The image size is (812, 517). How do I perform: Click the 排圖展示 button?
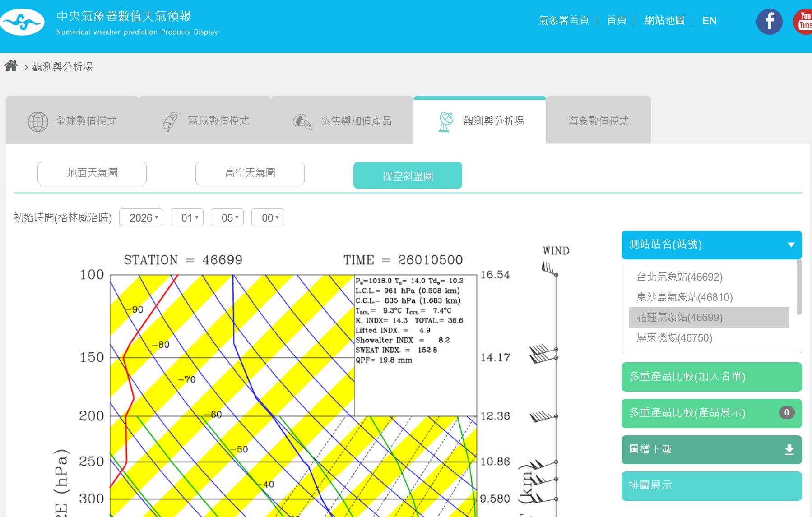[x=711, y=485]
